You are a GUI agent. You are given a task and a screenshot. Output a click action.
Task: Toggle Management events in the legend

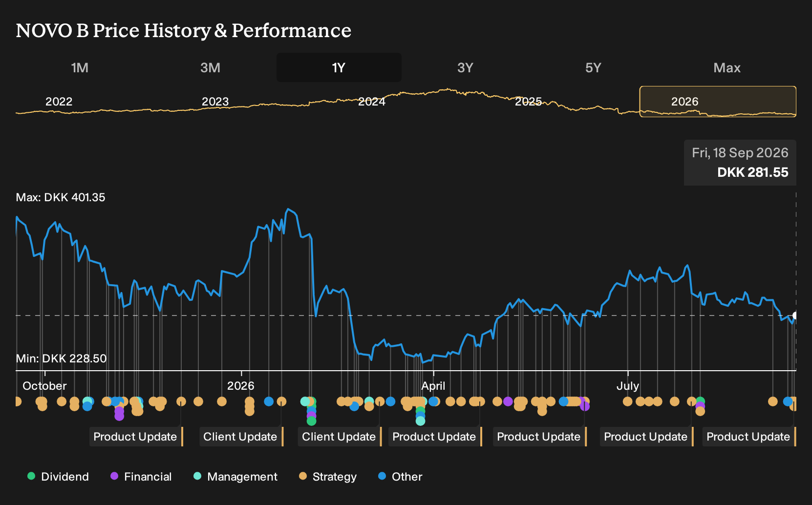pos(235,477)
